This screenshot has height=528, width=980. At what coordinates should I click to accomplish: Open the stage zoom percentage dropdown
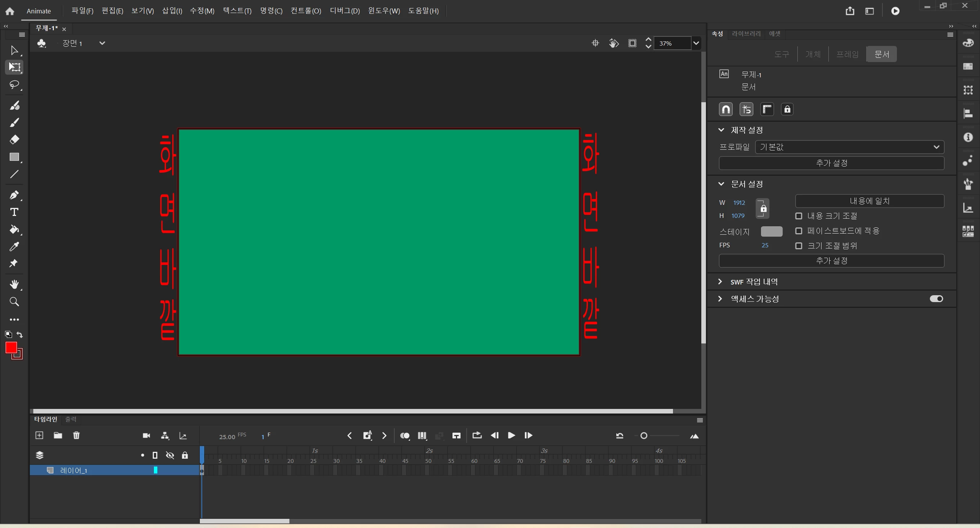click(x=696, y=43)
